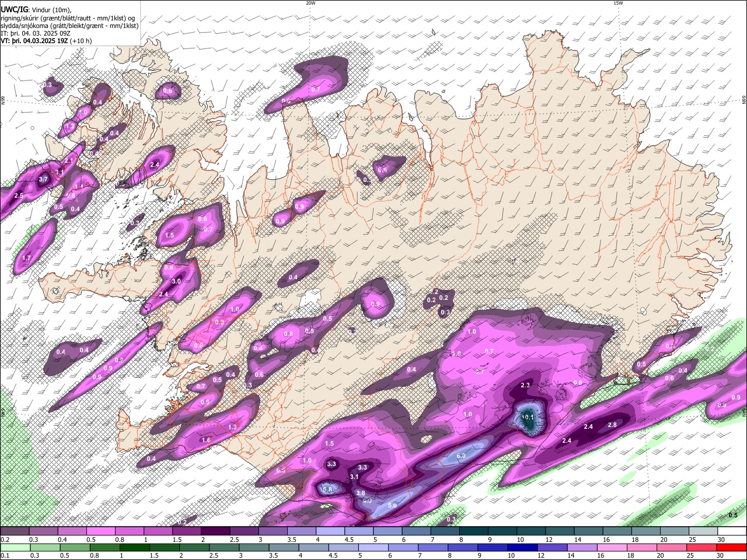Click the 0.1 label in the bottom legend row
The width and height of the screenshot is (747, 560).
tap(5, 556)
